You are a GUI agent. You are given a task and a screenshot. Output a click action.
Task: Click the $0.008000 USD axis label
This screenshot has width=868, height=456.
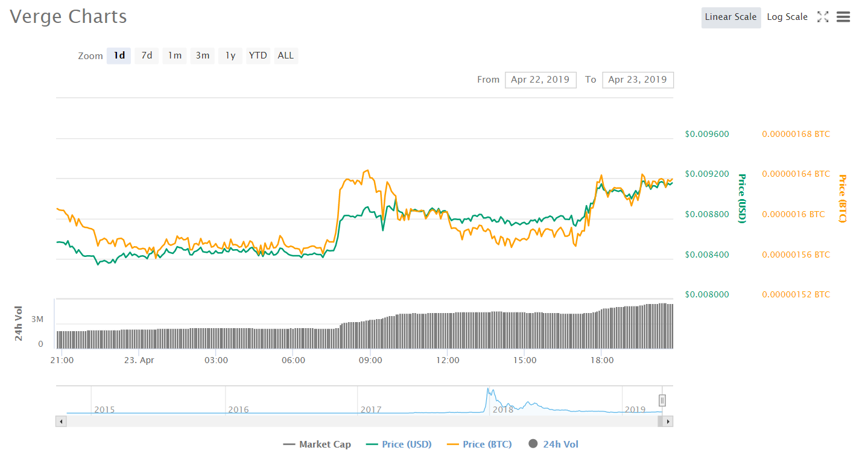tap(707, 294)
